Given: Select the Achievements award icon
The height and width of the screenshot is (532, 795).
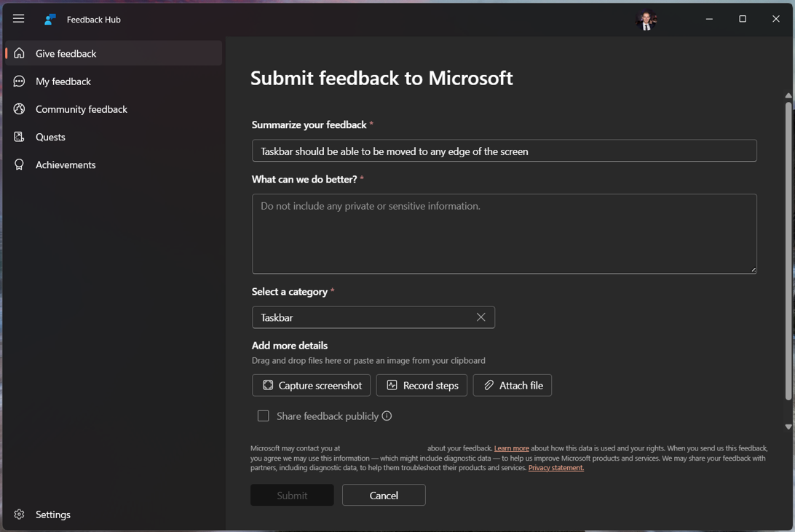Looking at the screenshot, I should [x=19, y=164].
